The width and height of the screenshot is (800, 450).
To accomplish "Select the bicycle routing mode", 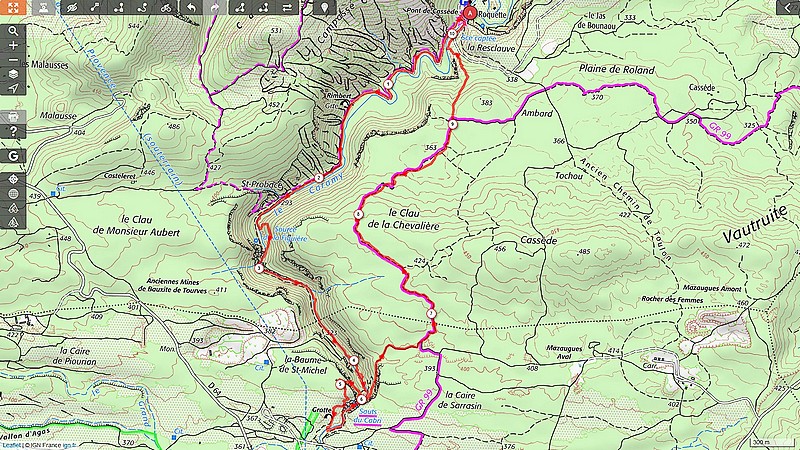I will 166,7.
